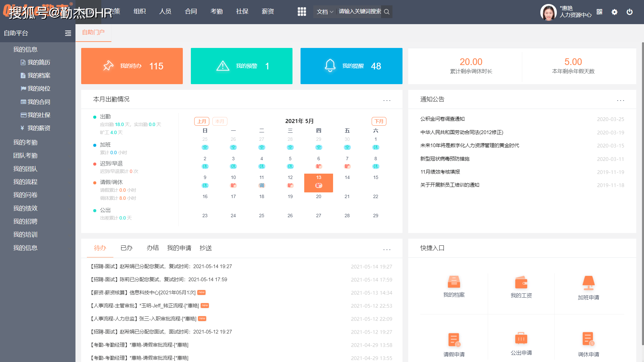Click the QR code icon in header
Viewport: 644px width, 362px height.
599,12
